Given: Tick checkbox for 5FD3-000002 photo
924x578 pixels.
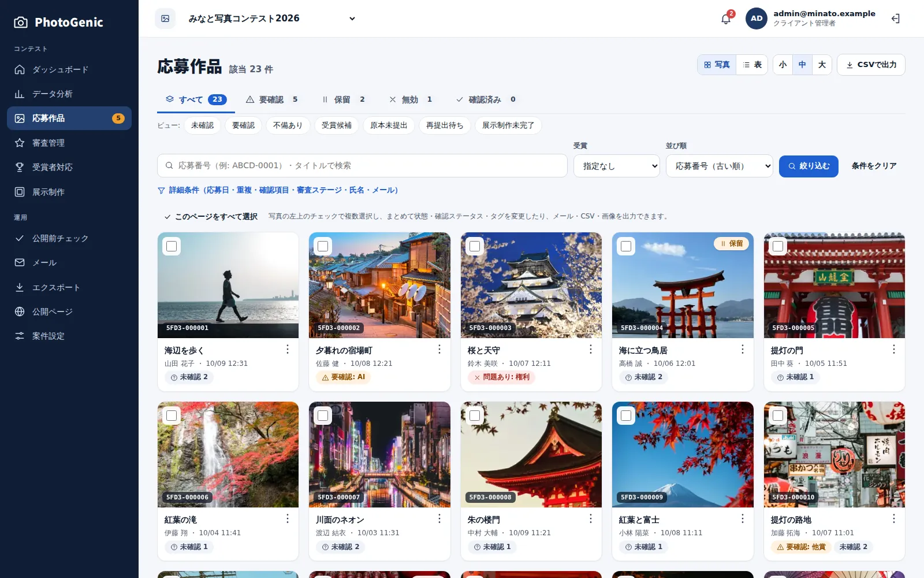Looking at the screenshot, I should 323,246.
